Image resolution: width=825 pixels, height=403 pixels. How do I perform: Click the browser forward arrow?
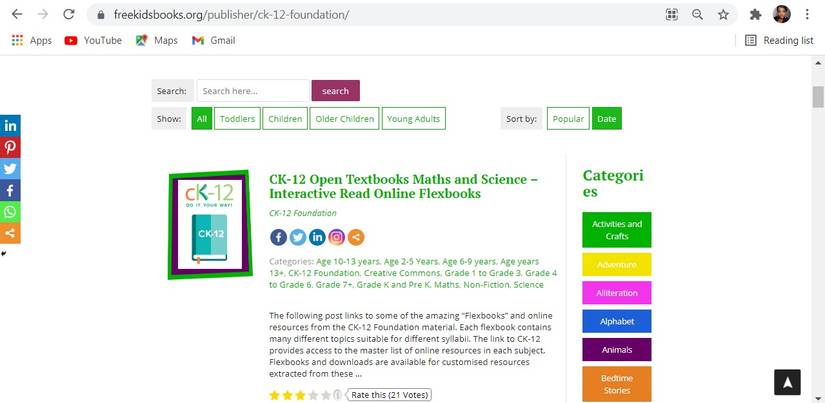[43, 14]
